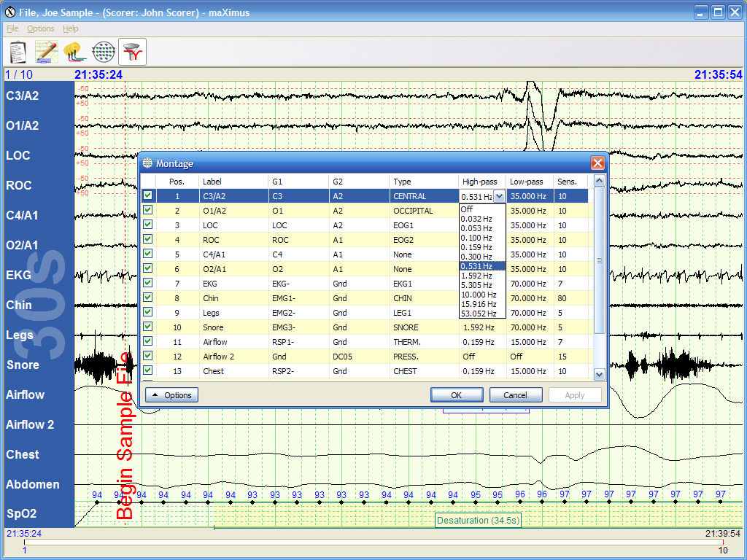
Task: Click the pencil scoring tool icon
Action: (x=47, y=52)
